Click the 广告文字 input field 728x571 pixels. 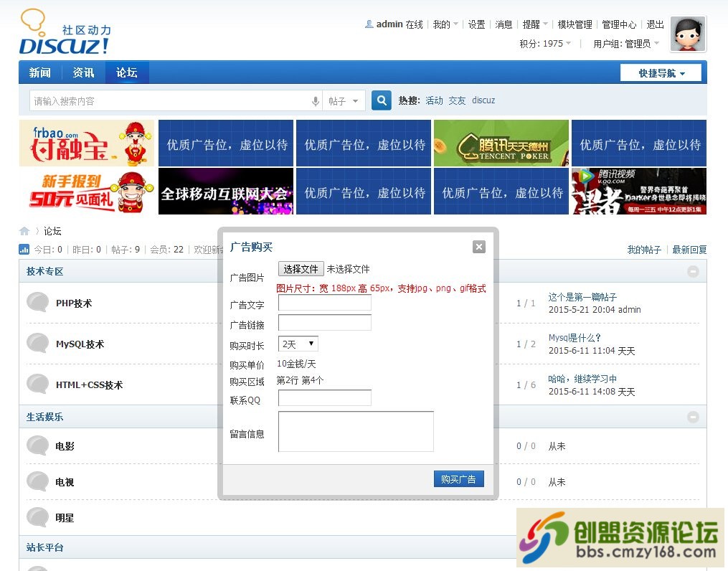coord(324,303)
